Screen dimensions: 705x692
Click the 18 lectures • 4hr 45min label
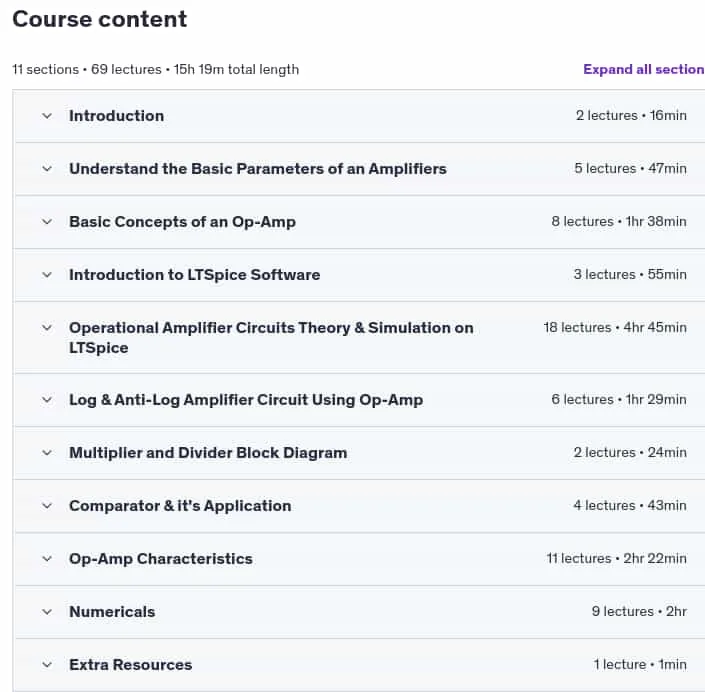(x=615, y=327)
